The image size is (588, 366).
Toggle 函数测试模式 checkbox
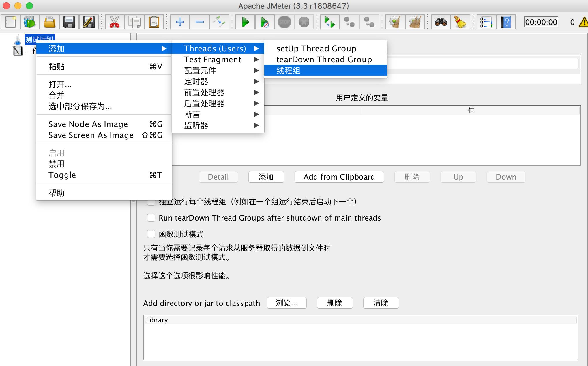click(151, 234)
